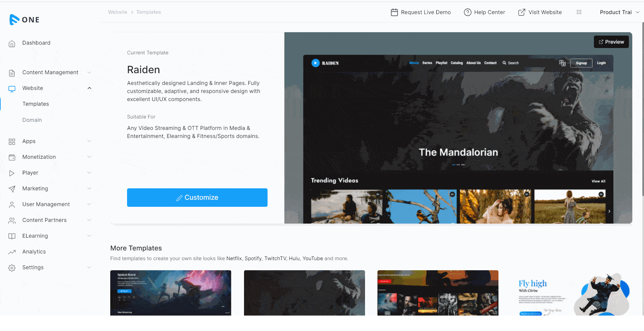The height and width of the screenshot is (331, 644).
Task: Click the Raiden template title
Action: coord(144,70)
